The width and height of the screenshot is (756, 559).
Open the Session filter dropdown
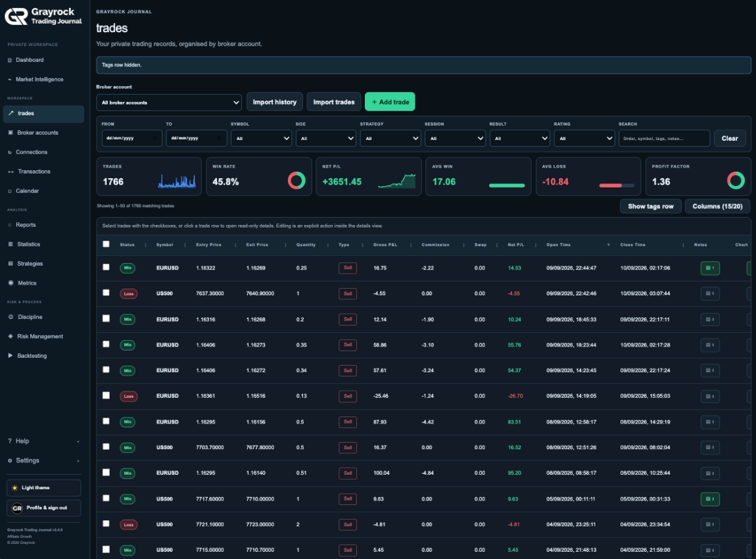pos(455,138)
